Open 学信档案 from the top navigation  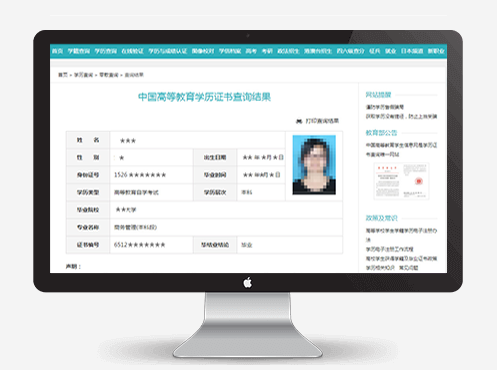pyautogui.click(x=230, y=51)
